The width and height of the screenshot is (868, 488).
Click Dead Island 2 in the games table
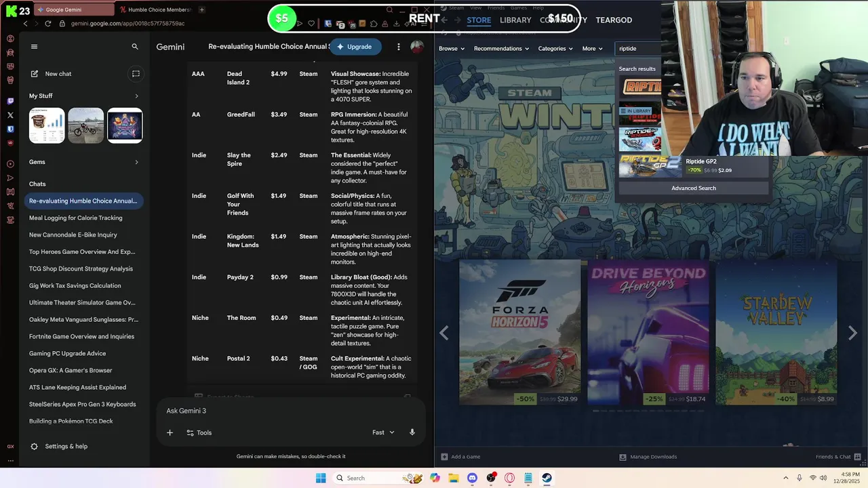click(238, 78)
